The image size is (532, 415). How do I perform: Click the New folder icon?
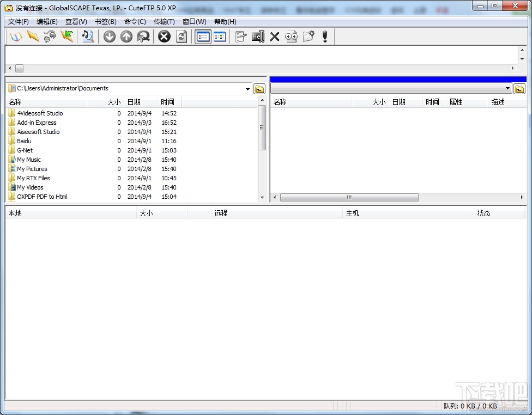[x=309, y=36]
